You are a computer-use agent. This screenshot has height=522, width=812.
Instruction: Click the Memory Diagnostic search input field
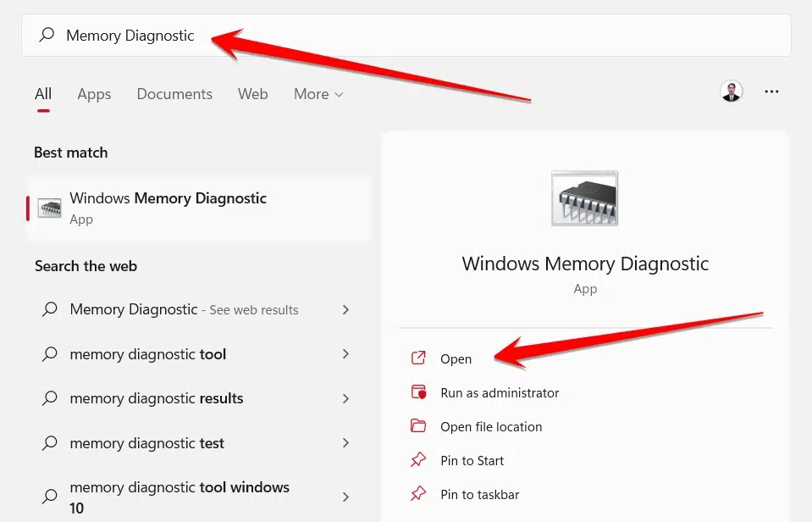coord(406,36)
